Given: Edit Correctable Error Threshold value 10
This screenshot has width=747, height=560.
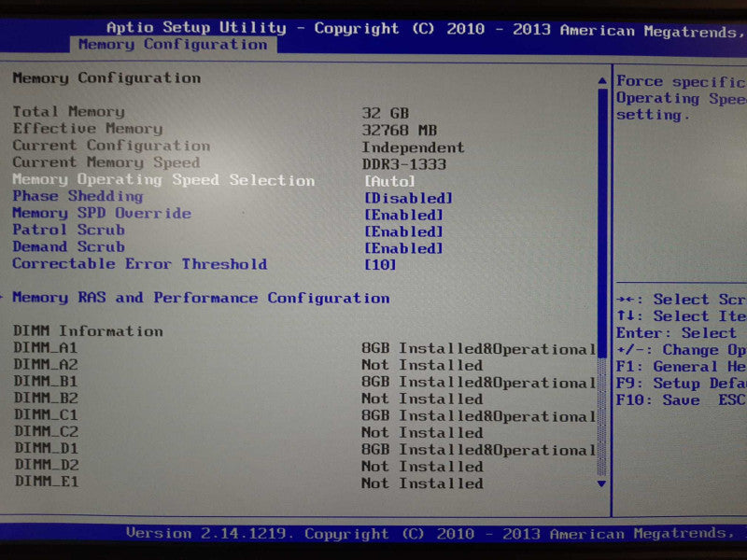Looking at the screenshot, I should pos(380,265).
